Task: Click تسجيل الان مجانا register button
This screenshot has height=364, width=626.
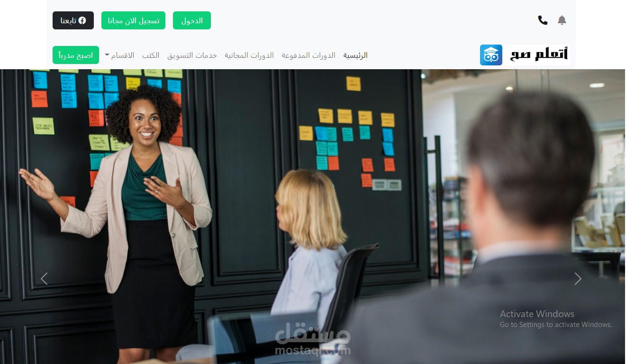Action: coord(133,20)
